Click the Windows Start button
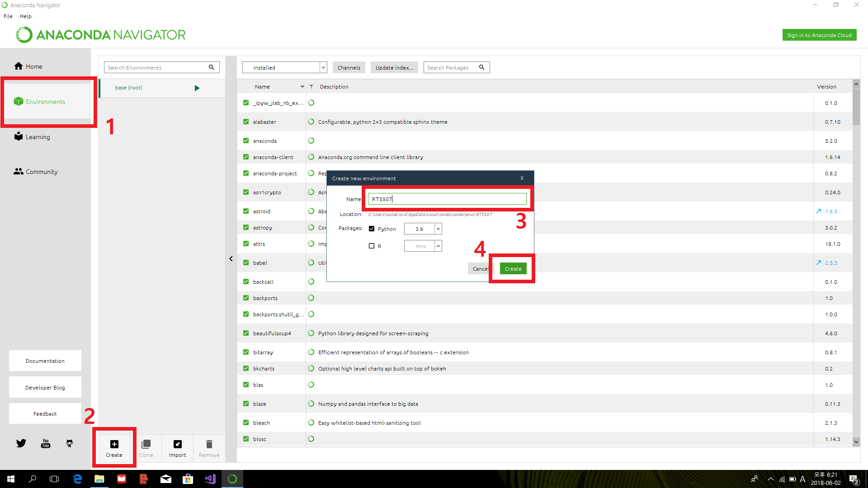The width and height of the screenshot is (868, 488). click(x=11, y=479)
